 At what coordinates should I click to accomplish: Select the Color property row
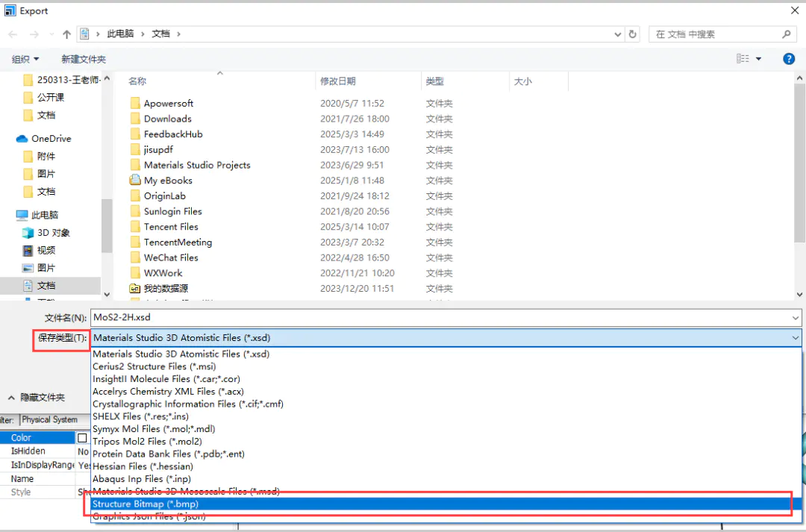point(37,437)
